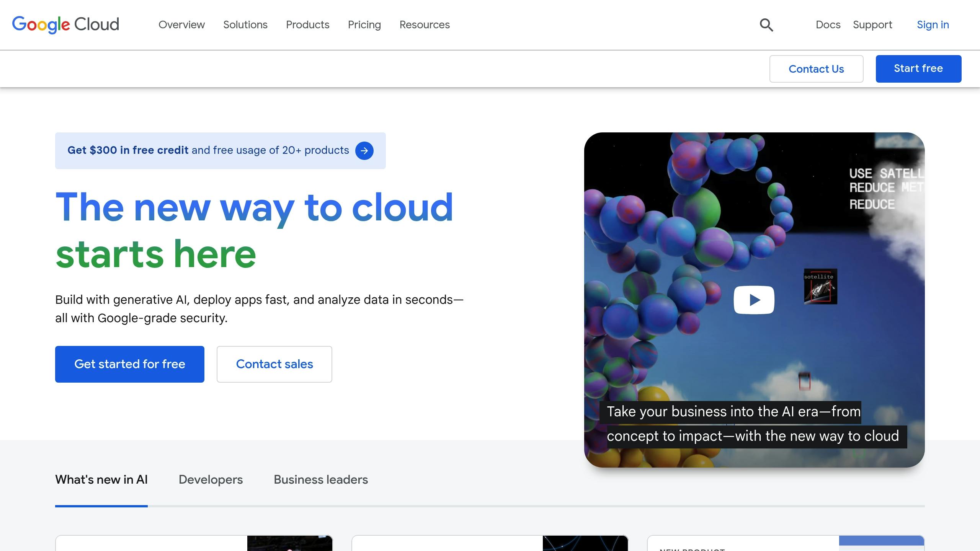Click Sign in
Image resolution: width=980 pixels, height=551 pixels.
click(933, 25)
